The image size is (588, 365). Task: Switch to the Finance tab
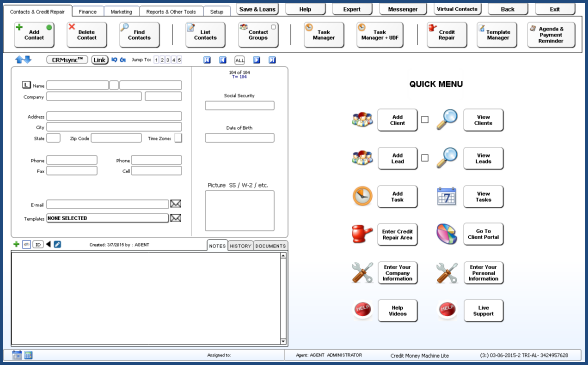click(x=88, y=12)
